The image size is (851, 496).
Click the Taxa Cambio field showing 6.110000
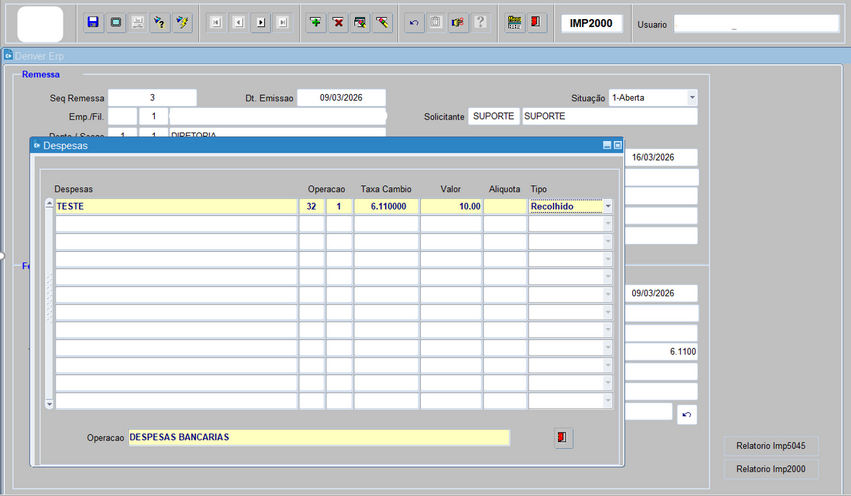pyautogui.click(x=386, y=206)
